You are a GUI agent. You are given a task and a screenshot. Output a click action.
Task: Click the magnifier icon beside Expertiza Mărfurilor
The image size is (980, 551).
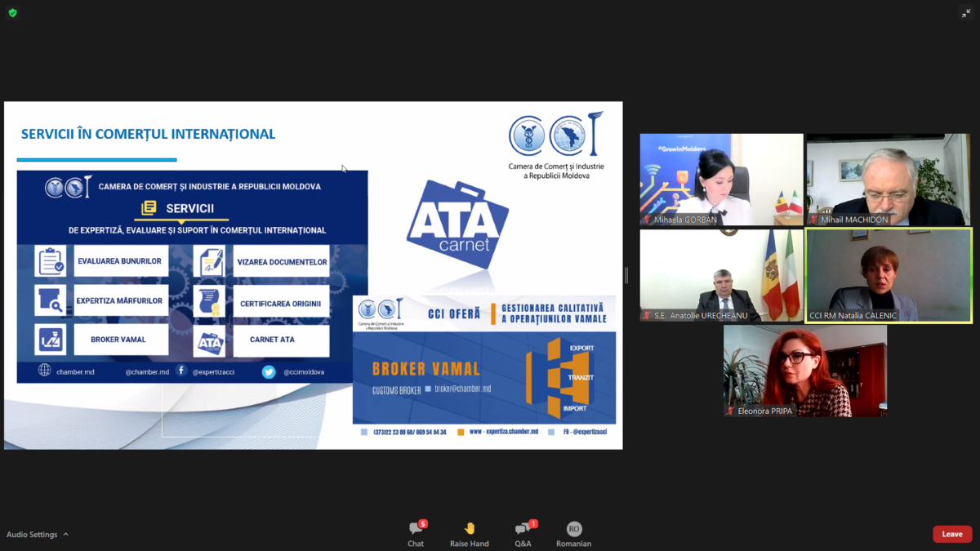pyautogui.click(x=51, y=300)
